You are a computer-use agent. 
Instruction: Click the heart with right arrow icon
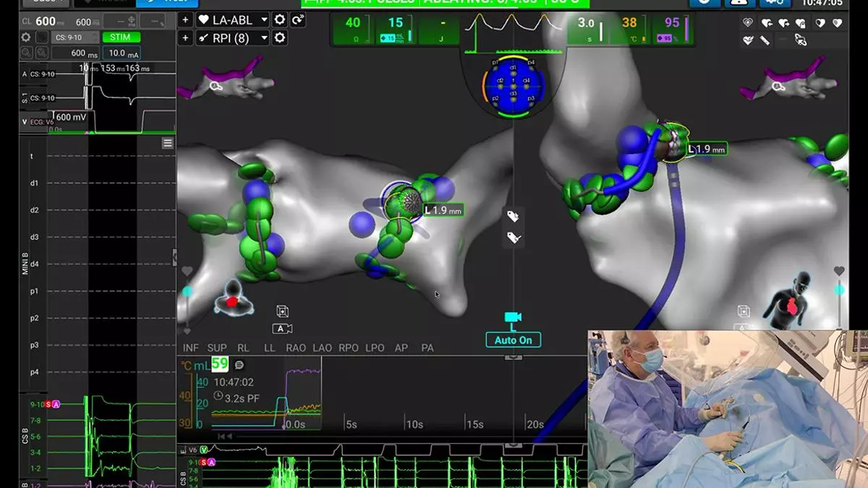[783, 23]
